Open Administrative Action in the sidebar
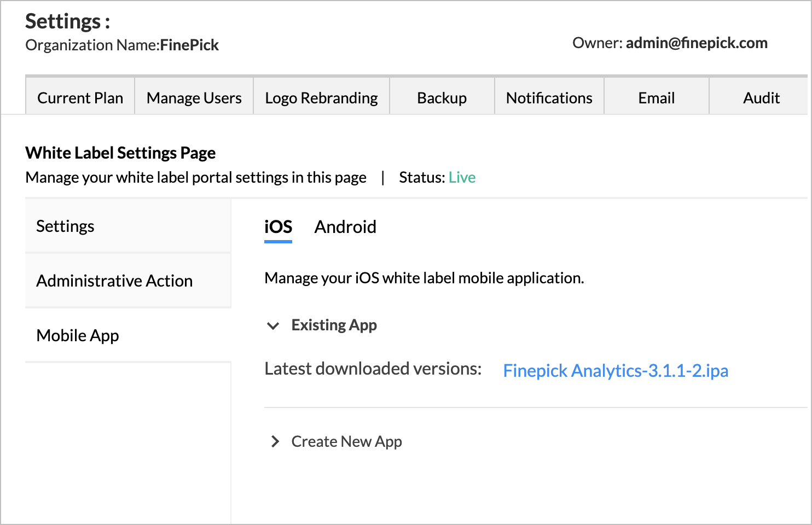The image size is (812, 525). point(128,281)
